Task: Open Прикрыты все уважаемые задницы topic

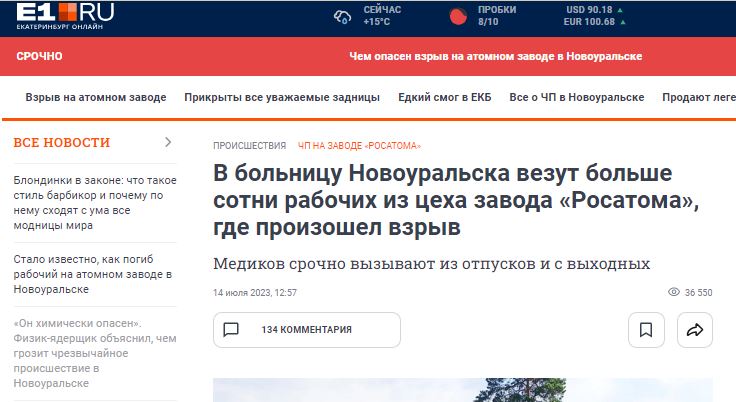Action: click(x=282, y=97)
